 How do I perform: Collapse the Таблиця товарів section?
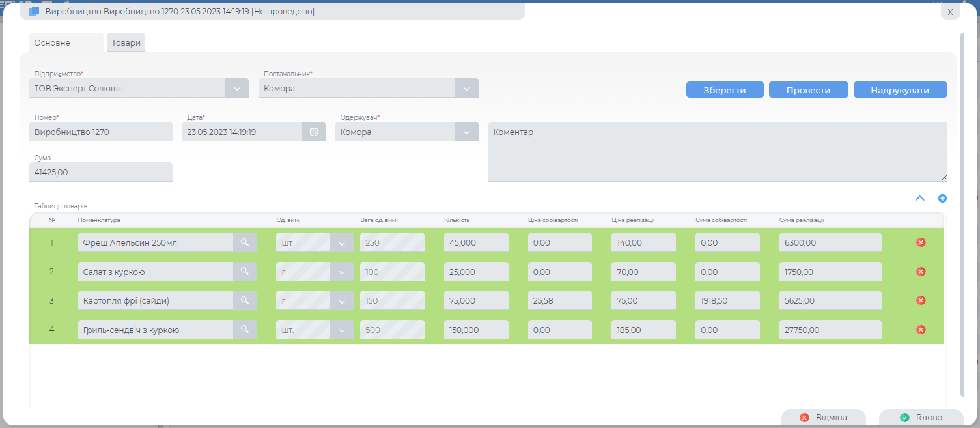919,198
